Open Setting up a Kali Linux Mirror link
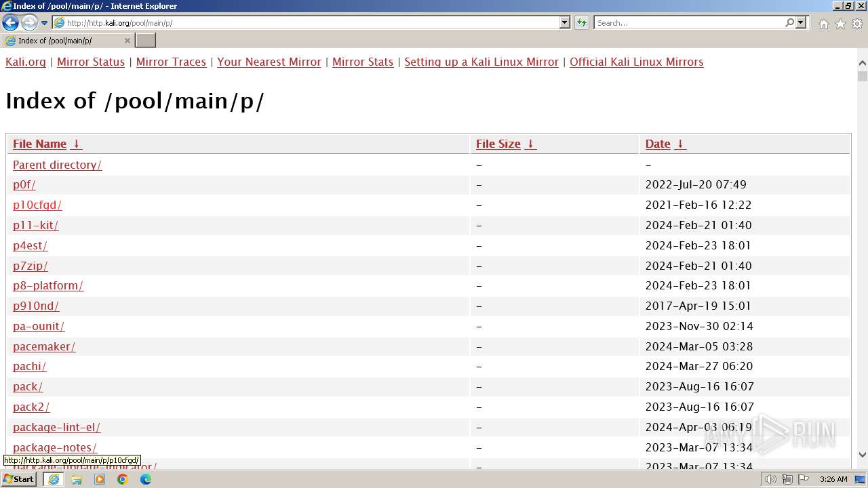Viewport: 868px width, 488px height. [481, 62]
